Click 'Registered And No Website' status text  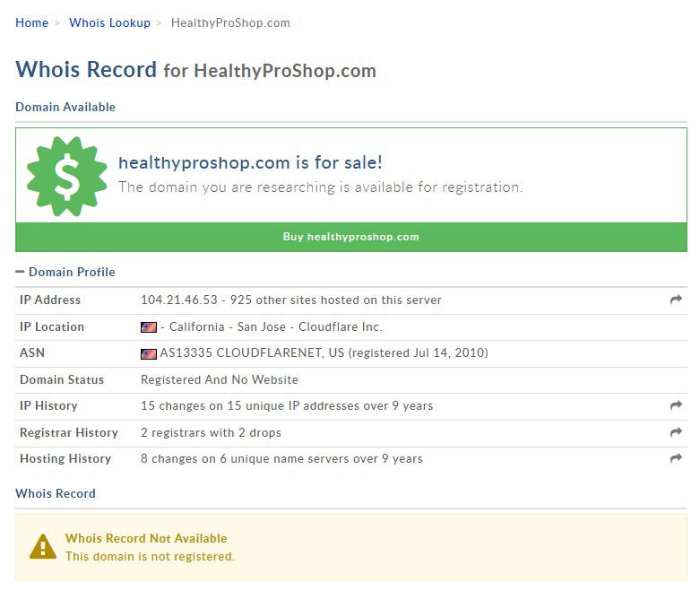click(220, 379)
